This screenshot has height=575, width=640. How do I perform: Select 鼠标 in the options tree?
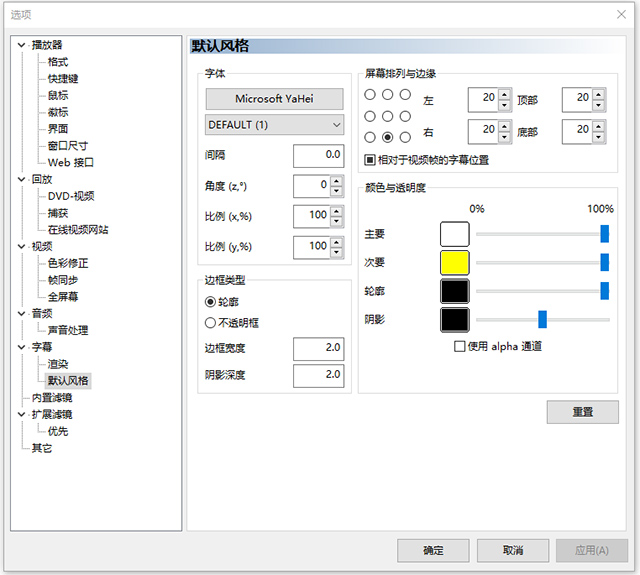[58, 95]
